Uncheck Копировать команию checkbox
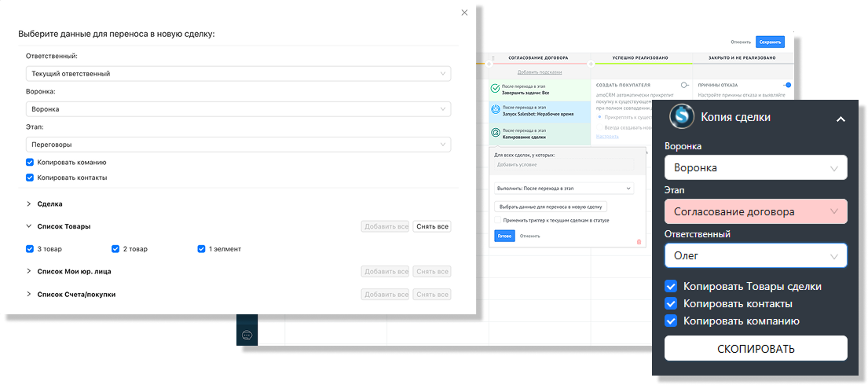This screenshot has height=385, width=868. click(30, 163)
